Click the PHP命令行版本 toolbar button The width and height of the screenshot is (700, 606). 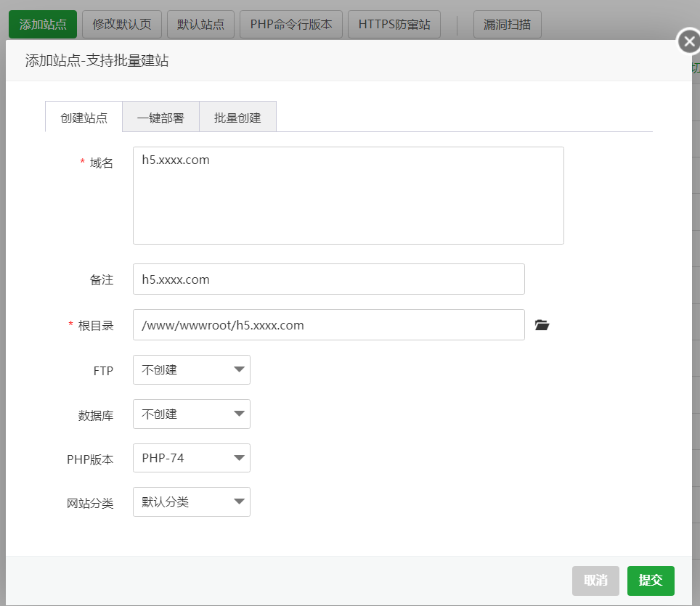point(291,24)
